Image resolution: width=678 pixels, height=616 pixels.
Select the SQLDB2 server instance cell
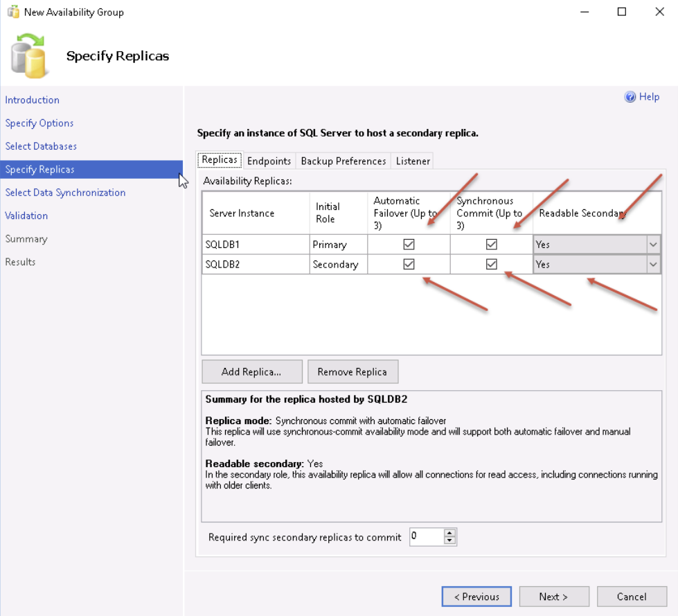256,264
